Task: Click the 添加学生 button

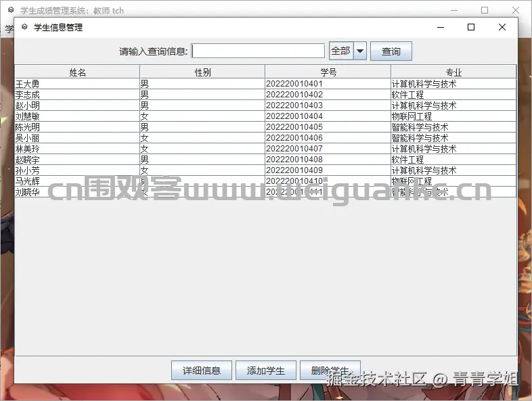Action: [x=266, y=371]
